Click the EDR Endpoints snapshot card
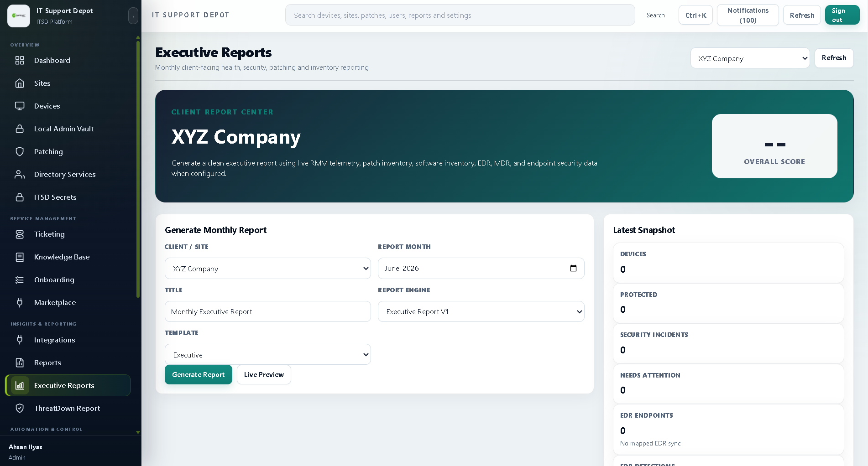This screenshot has width=868, height=466. (x=728, y=430)
